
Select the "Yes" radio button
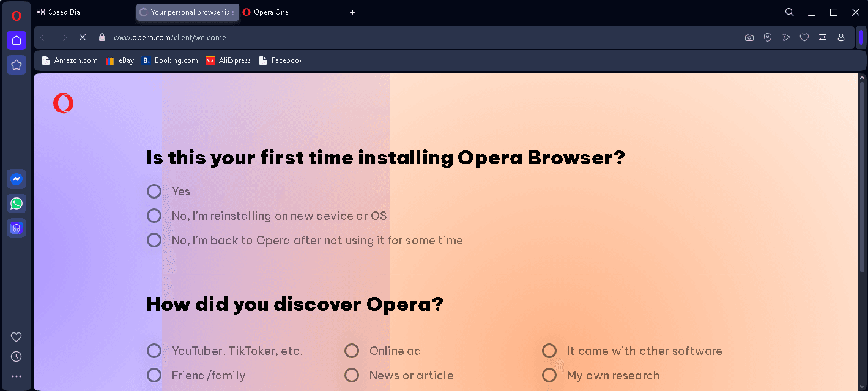154,191
